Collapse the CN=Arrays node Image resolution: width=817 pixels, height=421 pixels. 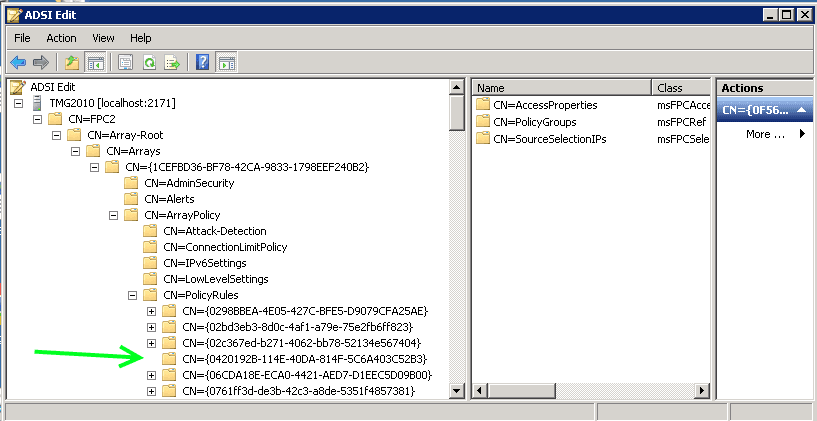coord(76,152)
